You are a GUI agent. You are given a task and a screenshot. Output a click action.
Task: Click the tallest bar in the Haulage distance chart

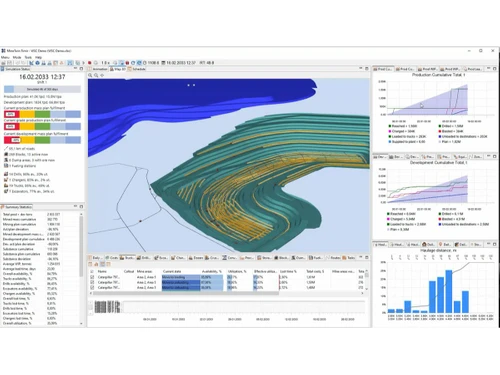pyautogui.click(x=449, y=291)
